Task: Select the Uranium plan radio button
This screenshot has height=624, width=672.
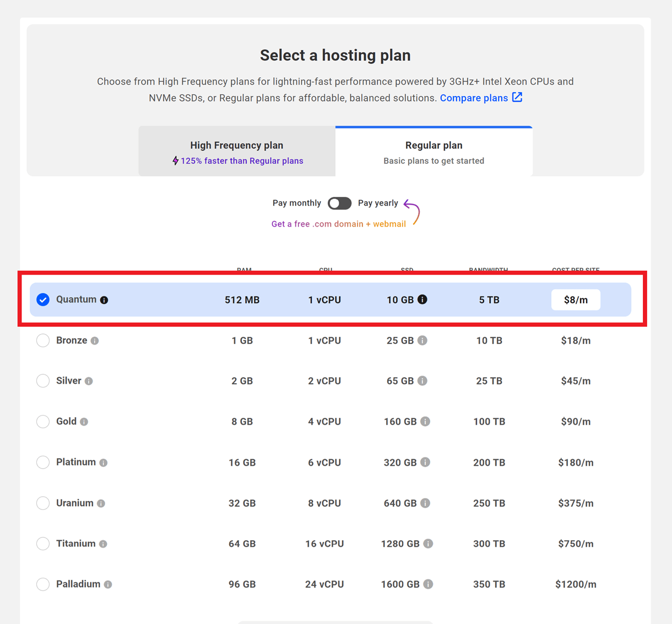Action: click(43, 503)
